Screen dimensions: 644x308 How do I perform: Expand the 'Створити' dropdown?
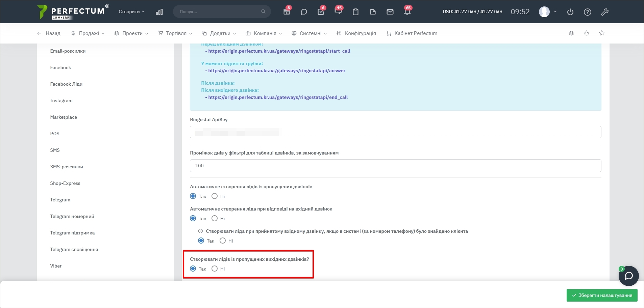131,11
